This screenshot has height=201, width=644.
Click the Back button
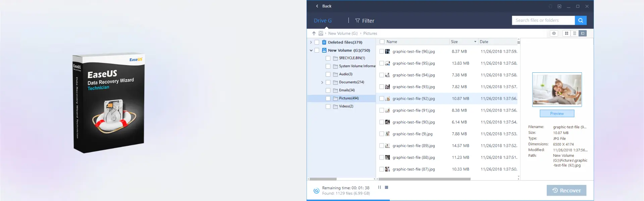[x=323, y=6]
